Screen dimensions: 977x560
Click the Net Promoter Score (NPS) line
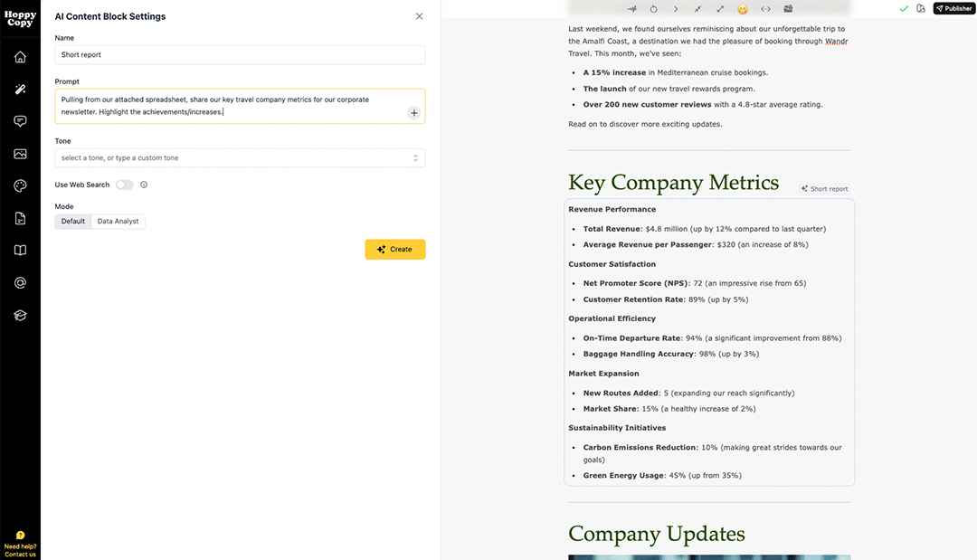[x=695, y=283]
